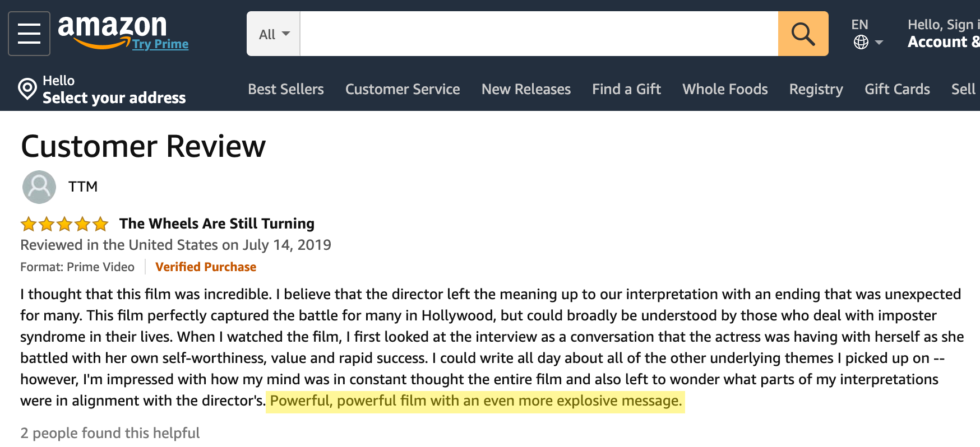The width and height of the screenshot is (980, 447).
Task: Click the review date July 14, 2019 line
Action: pyautogui.click(x=175, y=245)
